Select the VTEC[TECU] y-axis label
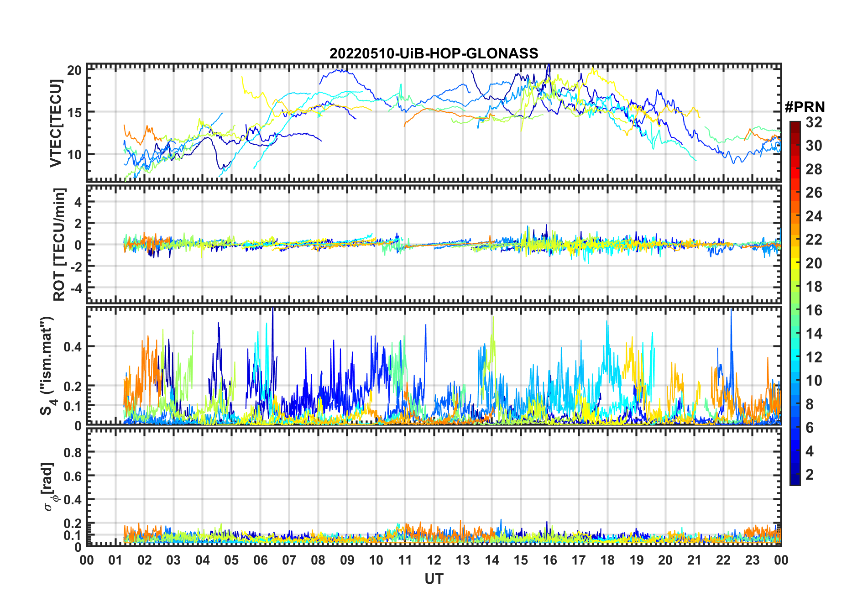 [56, 123]
